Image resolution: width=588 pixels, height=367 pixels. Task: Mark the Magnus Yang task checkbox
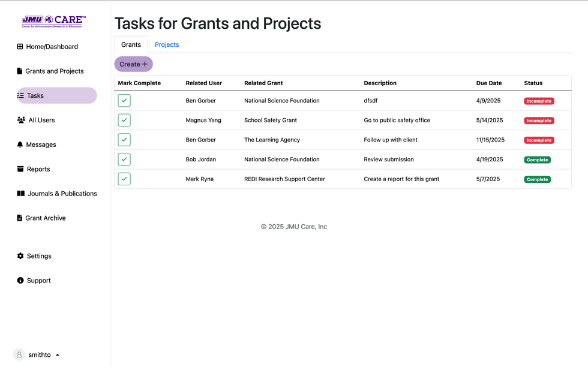pyautogui.click(x=124, y=121)
